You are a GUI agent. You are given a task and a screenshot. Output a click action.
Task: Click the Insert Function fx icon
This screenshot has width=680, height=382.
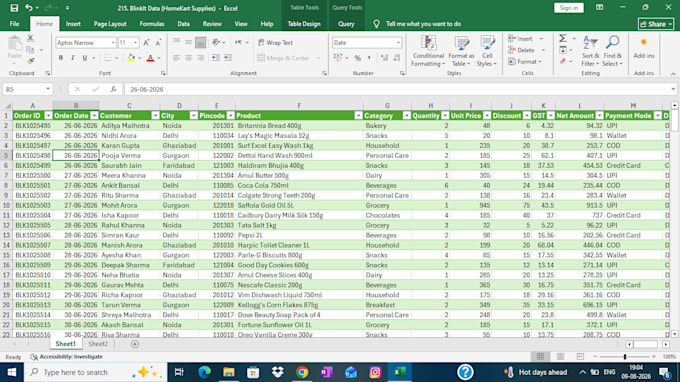(113, 89)
